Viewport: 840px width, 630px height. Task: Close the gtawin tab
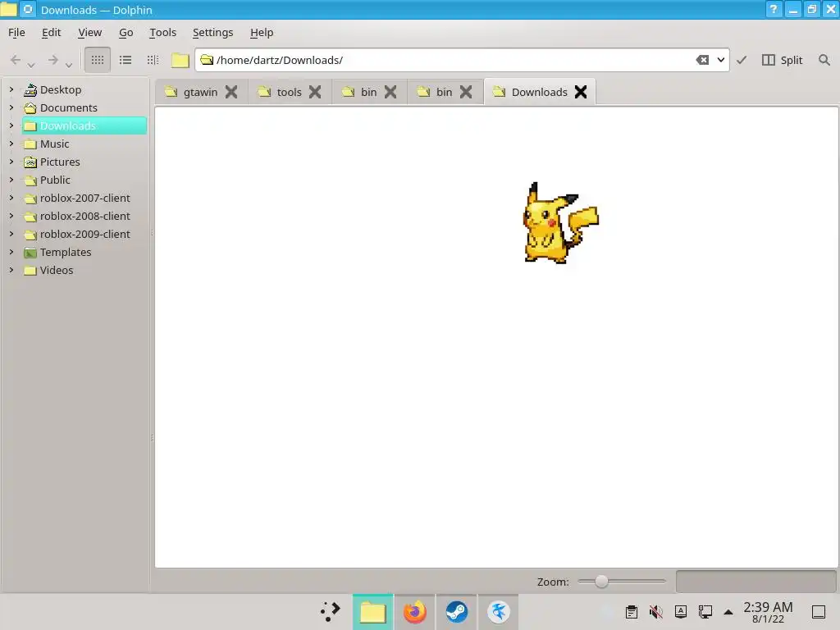pos(231,92)
